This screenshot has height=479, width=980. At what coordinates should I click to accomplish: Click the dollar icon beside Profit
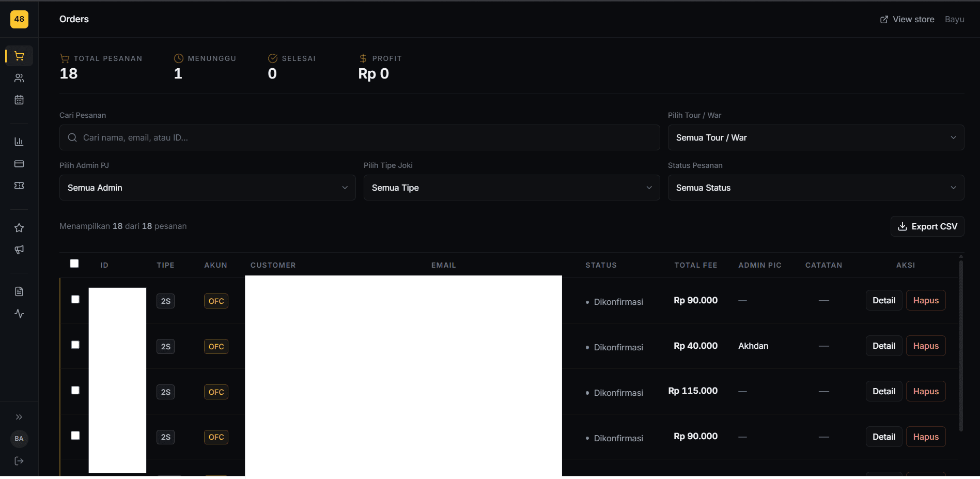click(363, 58)
